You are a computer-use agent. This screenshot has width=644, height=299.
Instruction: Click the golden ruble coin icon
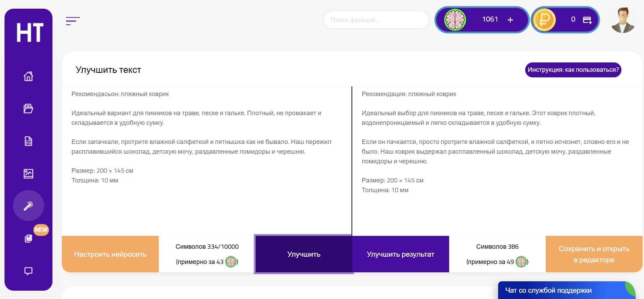tap(544, 20)
